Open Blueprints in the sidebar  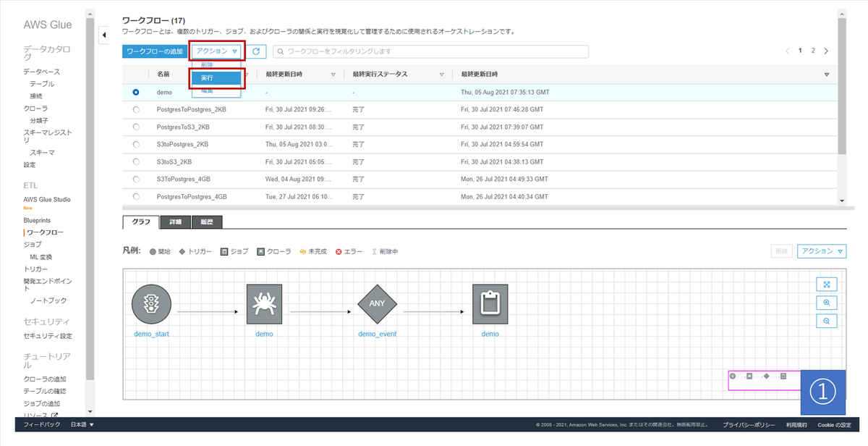(x=37, y=220)
